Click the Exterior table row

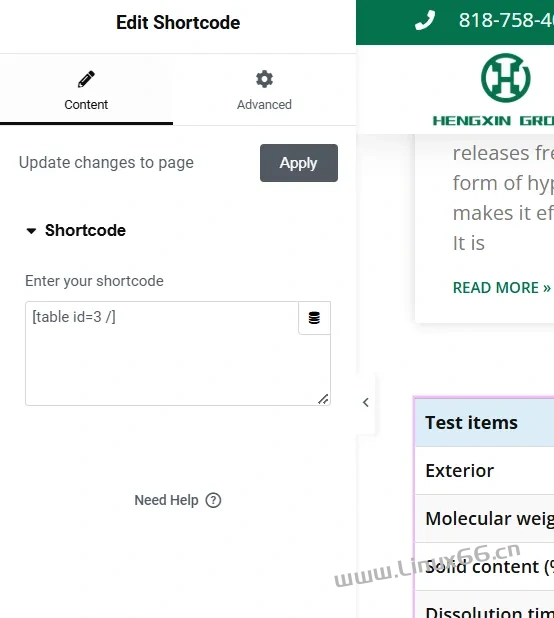pyautogui.click(x=485, y=471)
